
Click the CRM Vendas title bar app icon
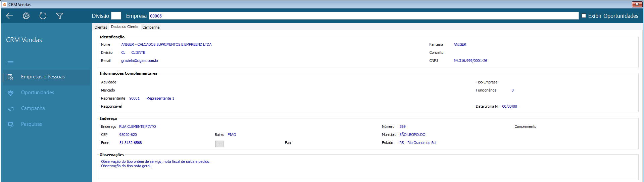pos(4,4)
